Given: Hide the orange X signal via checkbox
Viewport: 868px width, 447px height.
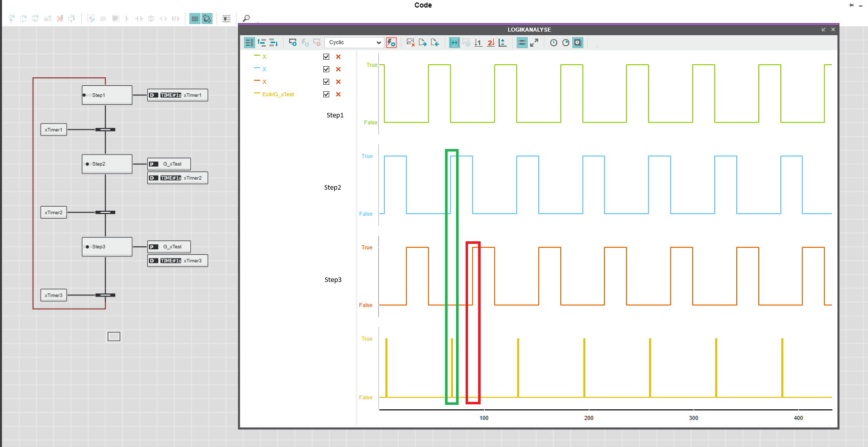Looking at the screenshot, I should pyautogui.click(x=326, y=82).
